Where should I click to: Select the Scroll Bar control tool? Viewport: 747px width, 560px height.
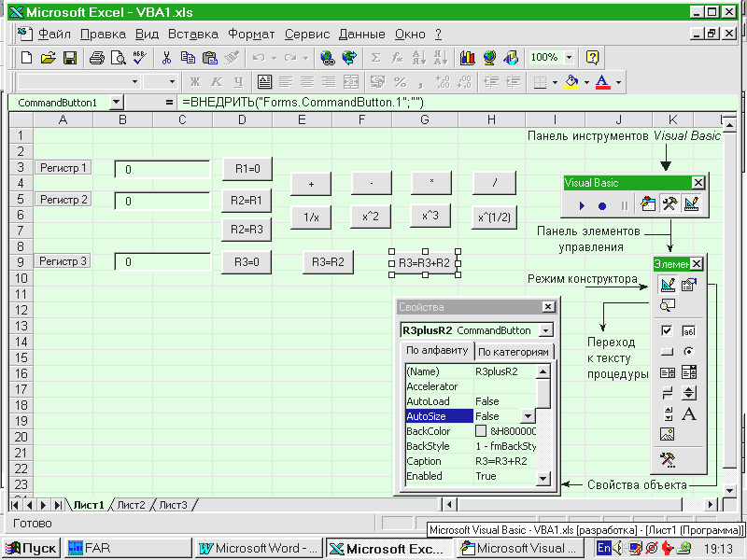(667, 413)
